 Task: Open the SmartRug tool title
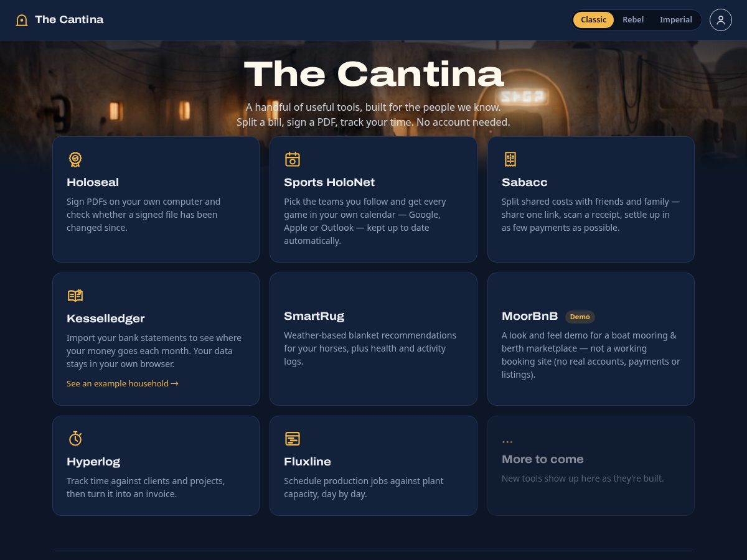(x=314, y=316)
